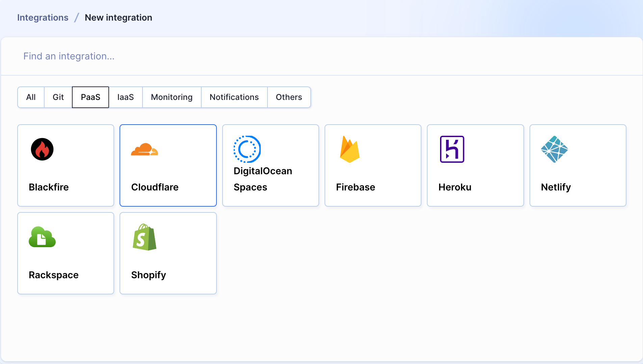Screen dimensions: 643x364
Task: Click the Shopify bag logo
Action: point(145,237)
